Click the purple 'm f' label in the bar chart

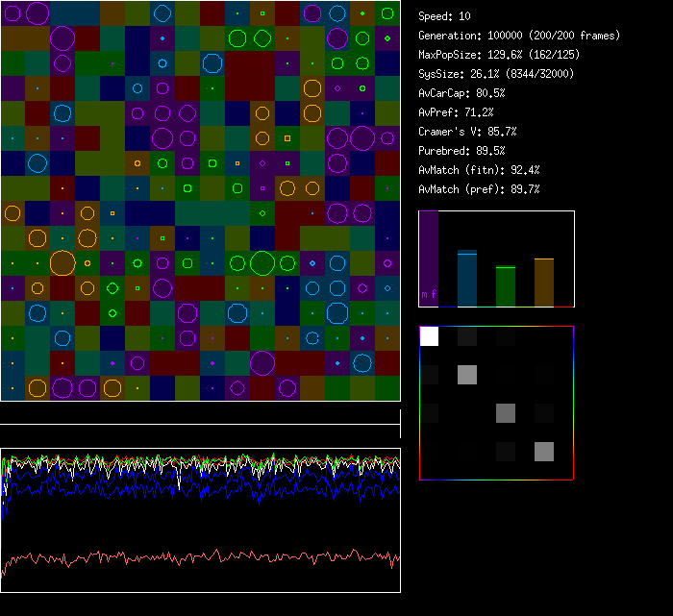coord(428,294)
